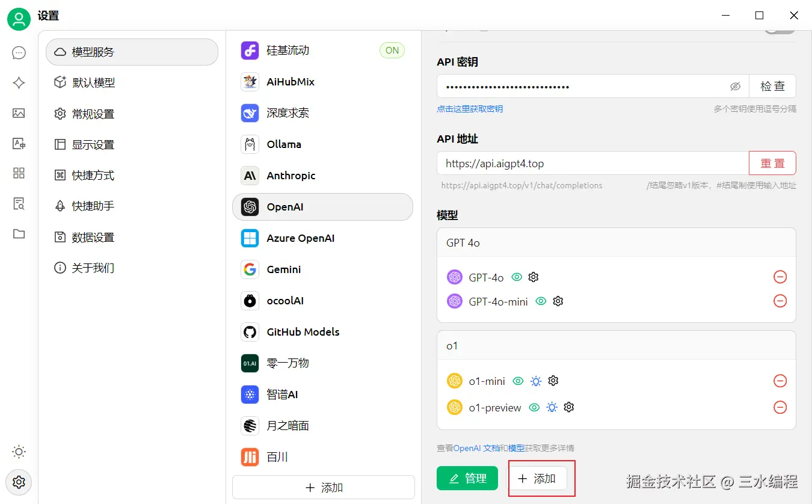Click the blue reasoning icon beside o1-preview
Screen dimensions: 812x504
click(x=552, y=407)
